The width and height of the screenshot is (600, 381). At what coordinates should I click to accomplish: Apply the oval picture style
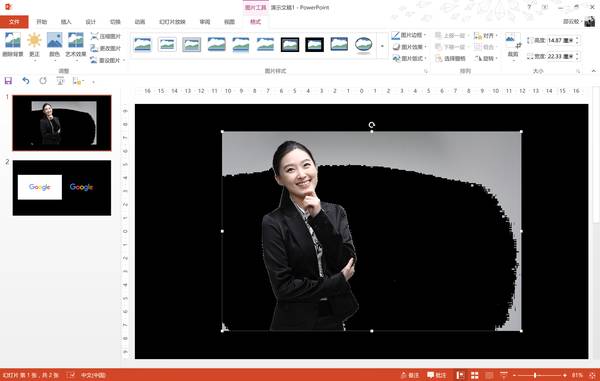(x=363, y=44)
